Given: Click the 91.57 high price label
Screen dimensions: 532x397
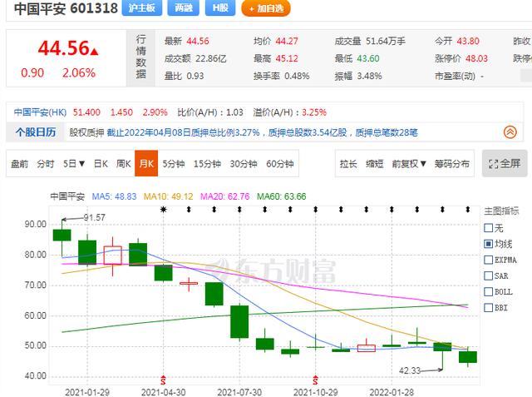Looking at the screenshot, I should click(x=94, y=217).
